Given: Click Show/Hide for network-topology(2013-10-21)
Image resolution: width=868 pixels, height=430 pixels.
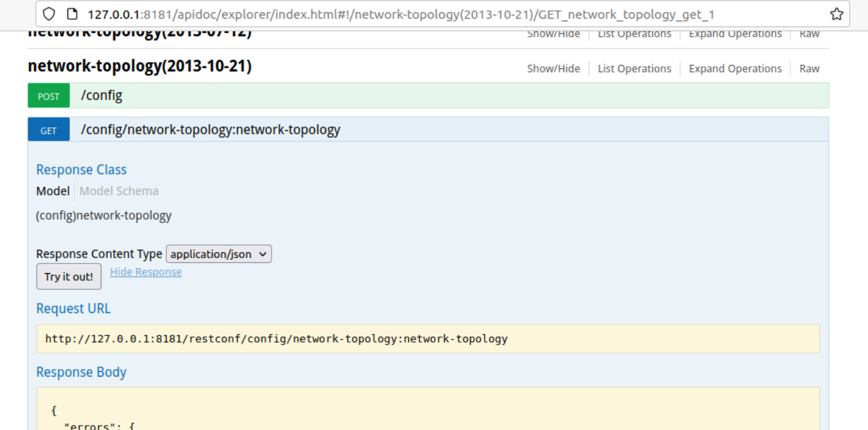Looking at the screenshot, I should [553, 69].
